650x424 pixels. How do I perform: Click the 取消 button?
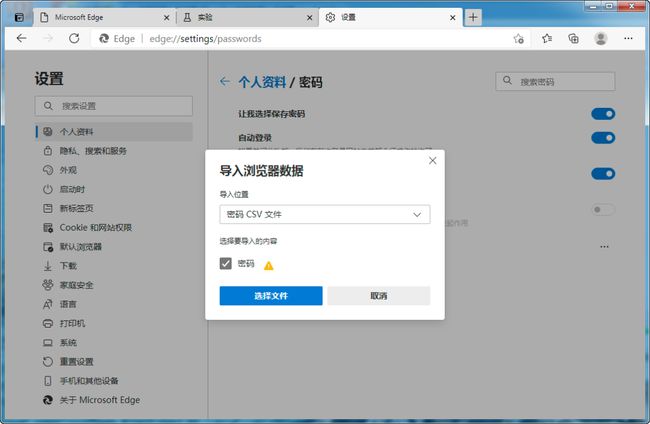[378, 296]
